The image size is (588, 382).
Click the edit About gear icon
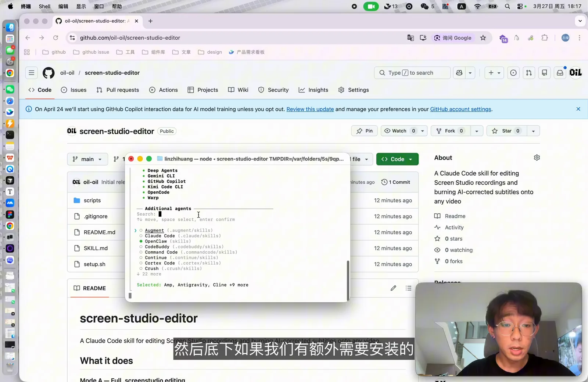pos(537,158)
